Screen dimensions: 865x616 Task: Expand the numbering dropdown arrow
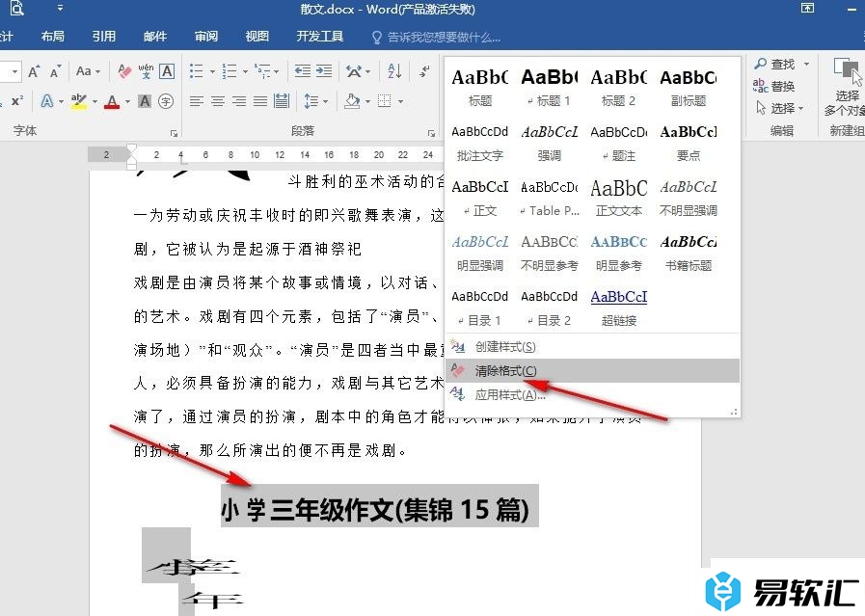(x=245, y=71)
